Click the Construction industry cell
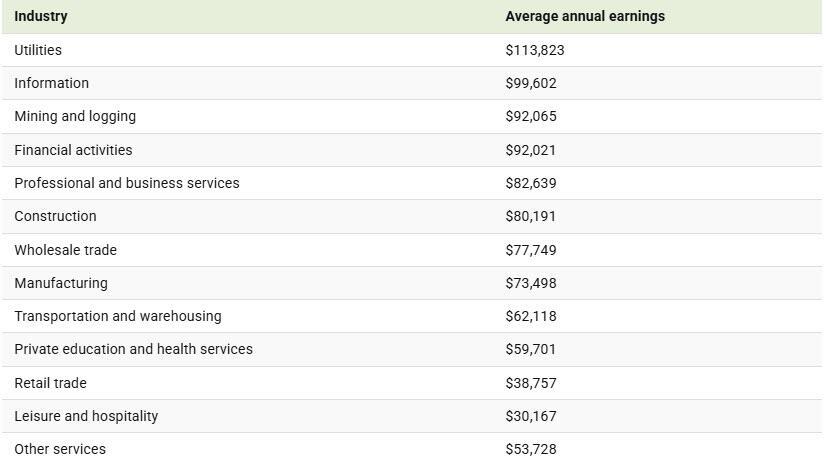Viewport: 827px width, 473px height. (55, 216)
